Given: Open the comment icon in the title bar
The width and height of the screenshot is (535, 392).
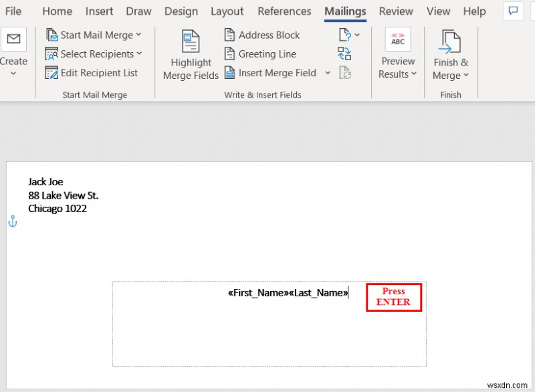Looking at the screenshot, I should coord(513,11).
